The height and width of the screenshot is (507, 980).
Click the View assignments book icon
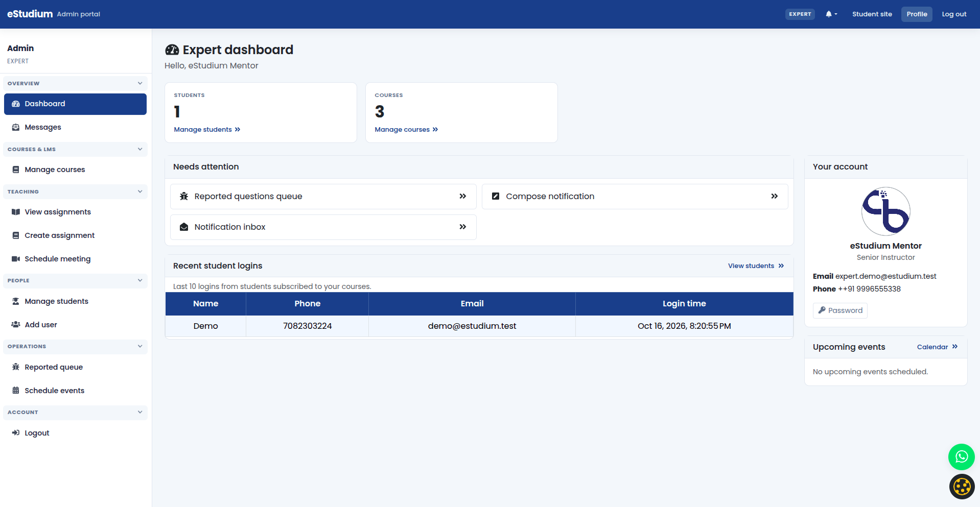pyautogui.click(x=16, y=212)
